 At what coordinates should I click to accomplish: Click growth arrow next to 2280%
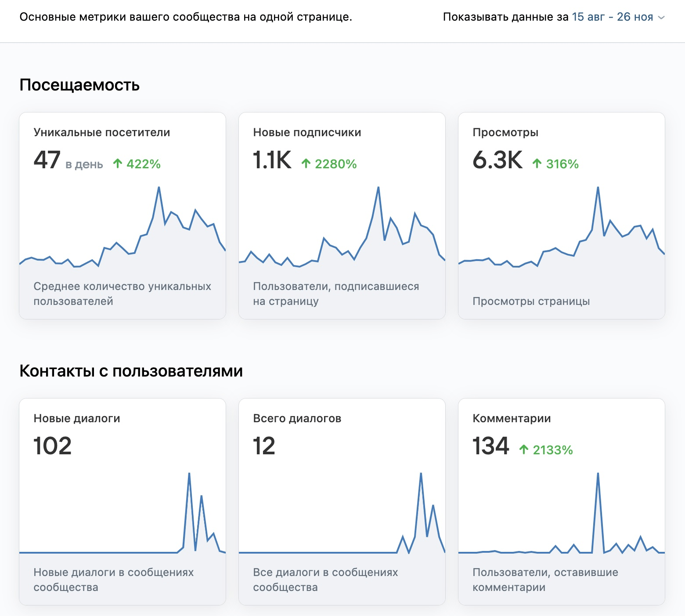point(306,164)
